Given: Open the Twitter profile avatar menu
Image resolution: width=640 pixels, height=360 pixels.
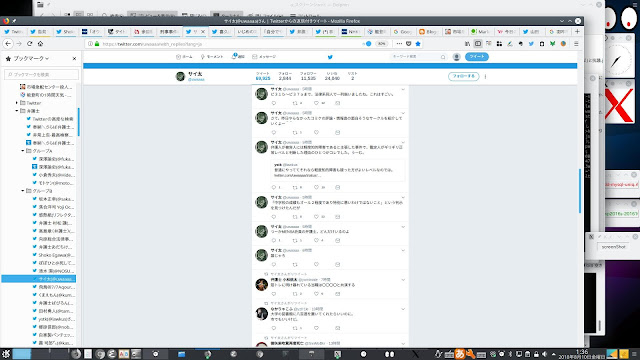Looking at the screenshot, I should click(x=457, y=57).
